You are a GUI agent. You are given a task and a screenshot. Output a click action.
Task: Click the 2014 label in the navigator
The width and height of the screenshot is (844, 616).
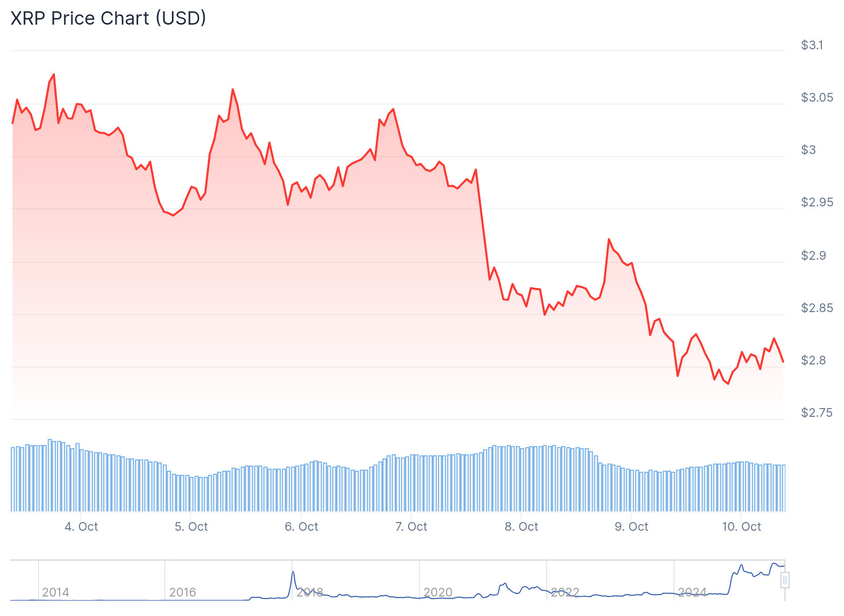(55, 592)
